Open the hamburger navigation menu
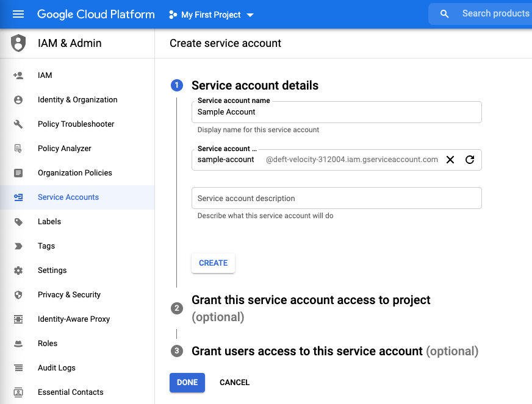The height and width of the screenshot is (404, 532). click(x=18, y=14)
